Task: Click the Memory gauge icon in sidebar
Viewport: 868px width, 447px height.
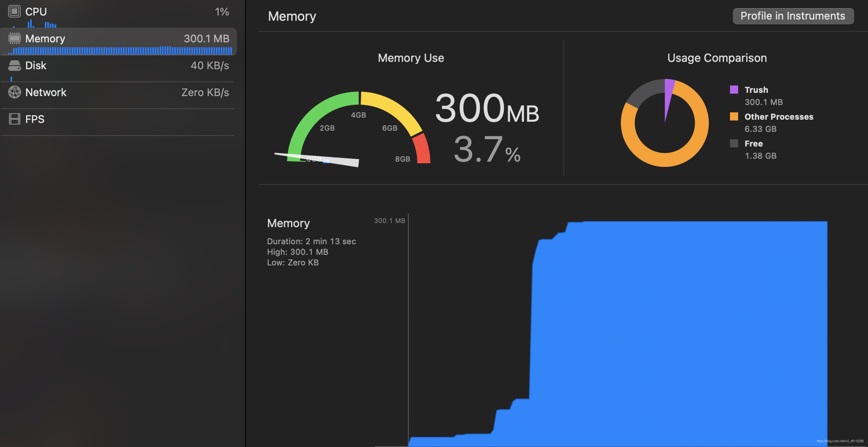Action: (x=14, y=38)
